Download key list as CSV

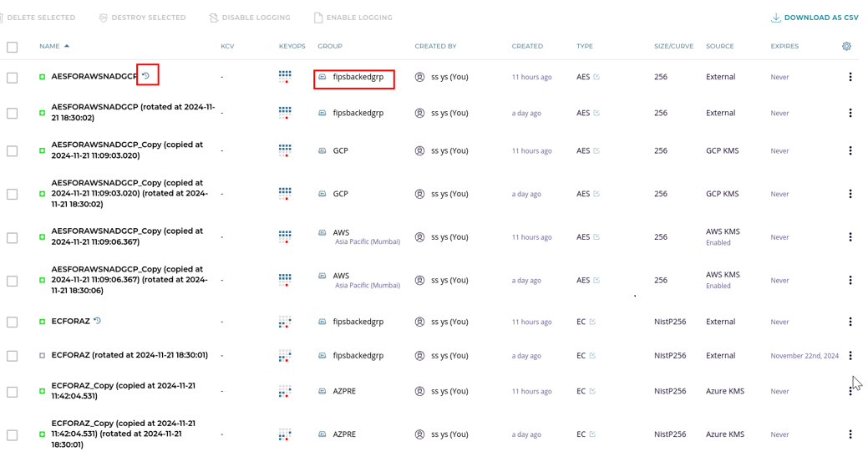pos(815,18)
